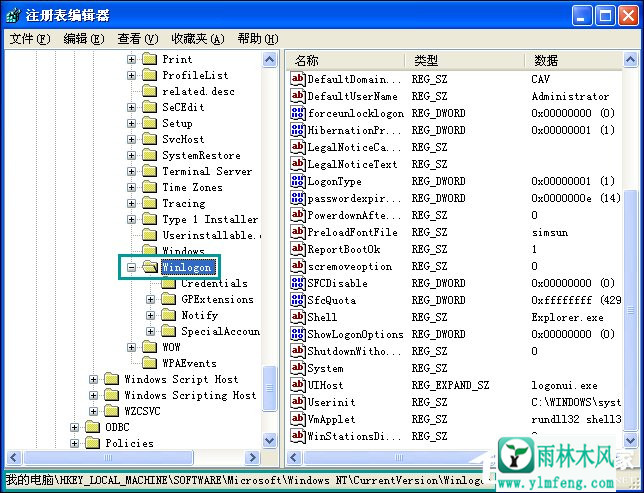Viewport: 644px width, 493px height.
Task: Select the Credentials folder icon
Action: coord(168,283)
